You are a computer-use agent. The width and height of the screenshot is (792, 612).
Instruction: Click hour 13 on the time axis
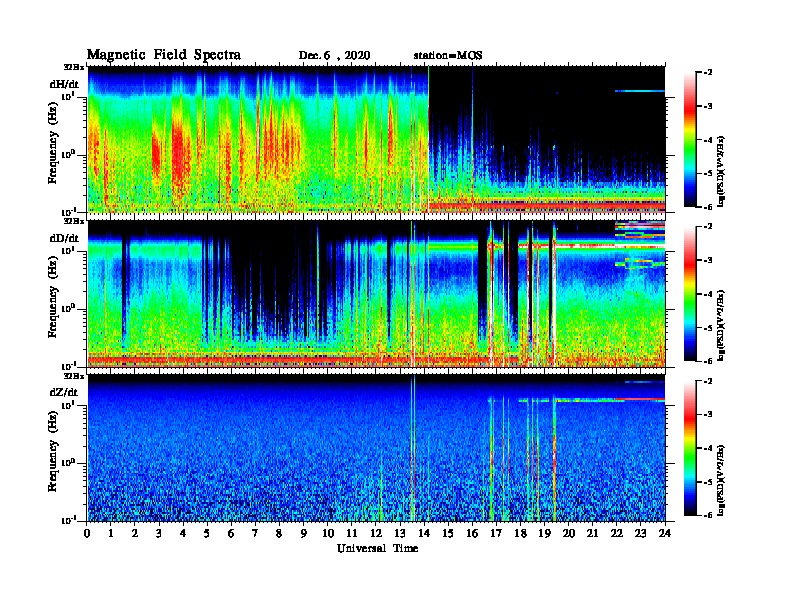[x=400, y=533]
